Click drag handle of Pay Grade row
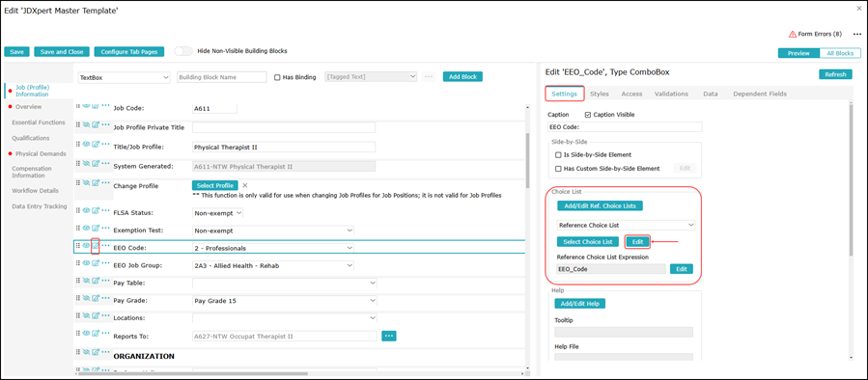The height and width of the screenshot is (380, 868). pos(78,299)
